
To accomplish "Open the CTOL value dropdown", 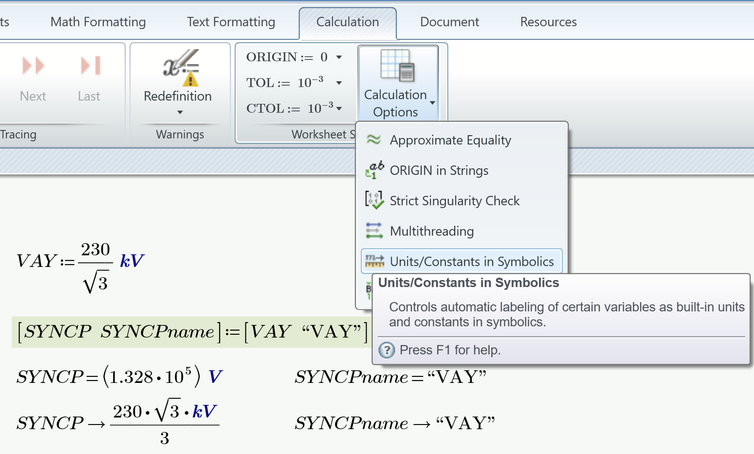I will 339,108.
